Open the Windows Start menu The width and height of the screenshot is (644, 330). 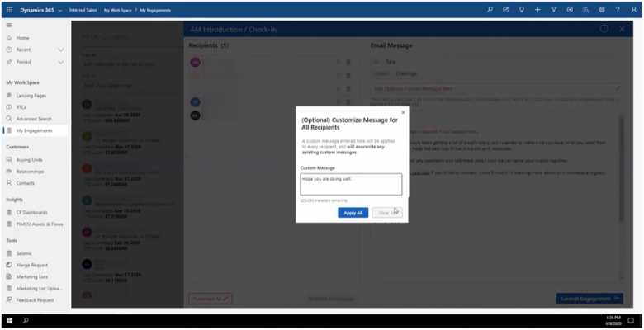click(10, 319)
